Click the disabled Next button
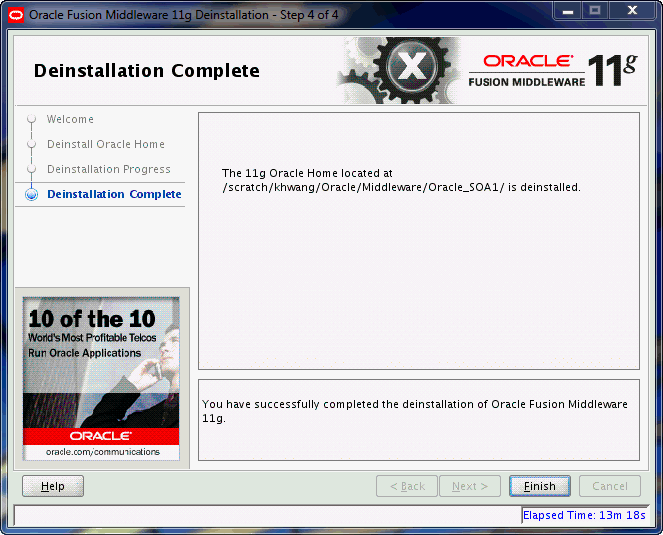This screenshot has height=535, width=663. [470, 486]
